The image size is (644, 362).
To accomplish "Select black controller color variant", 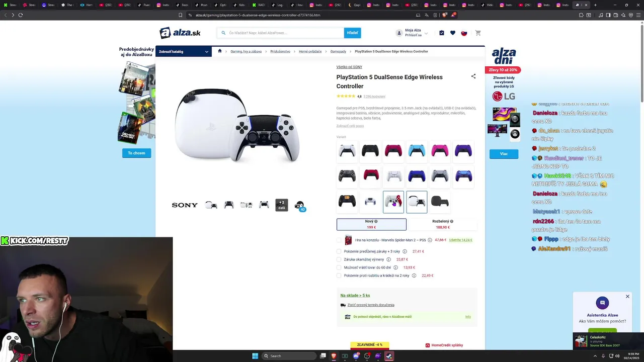I will tap(370, 151).
